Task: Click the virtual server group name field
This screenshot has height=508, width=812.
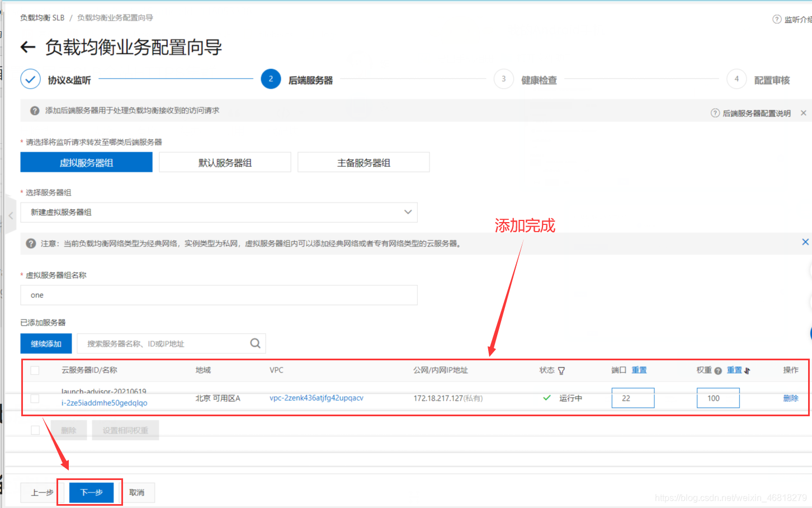Action: (x=219, y=295)
